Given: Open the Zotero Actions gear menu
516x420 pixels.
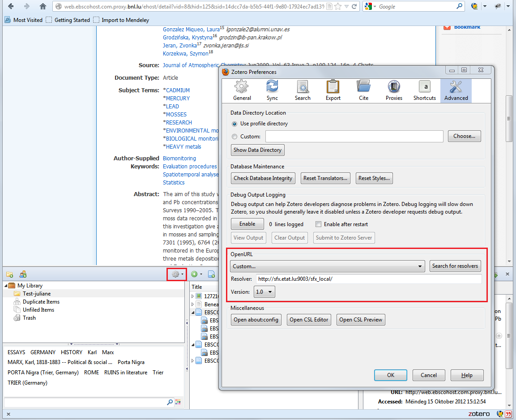Looking at the screenshot, I should click(x=177, y=274).
